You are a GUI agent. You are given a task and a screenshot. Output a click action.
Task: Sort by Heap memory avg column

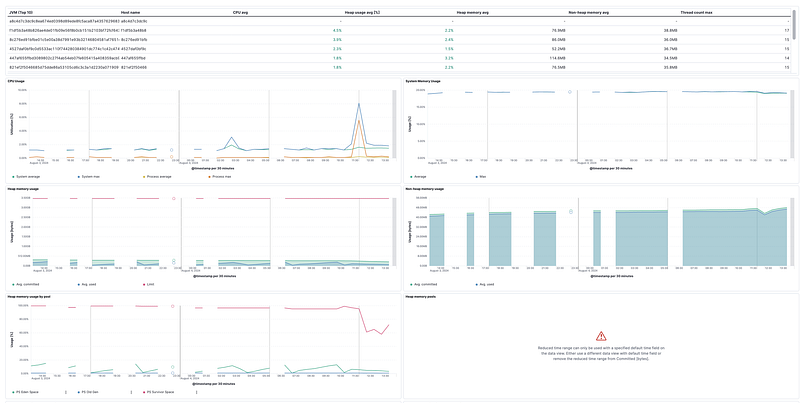(x=472, y=12)
